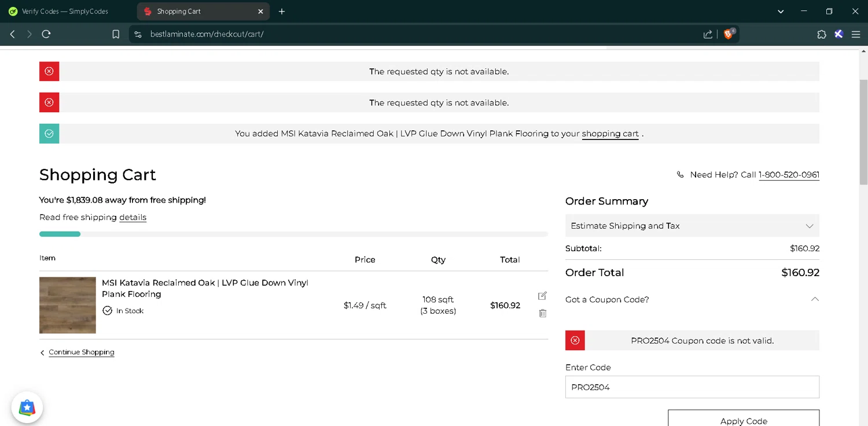Viewport: 868px width, 426px height.
Task: Click Continue Shopping link
Action: [x=82, y=352]
